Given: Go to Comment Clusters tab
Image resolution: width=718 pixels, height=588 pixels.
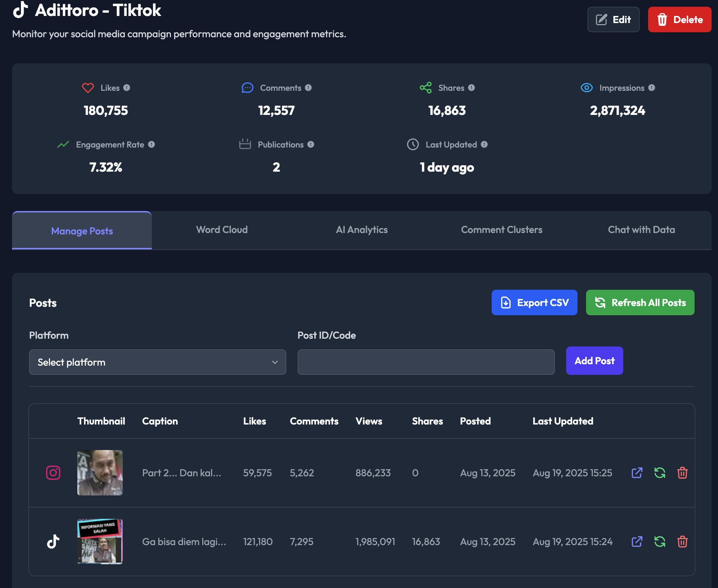Looking at the screenshot, I should pos(501,230).
